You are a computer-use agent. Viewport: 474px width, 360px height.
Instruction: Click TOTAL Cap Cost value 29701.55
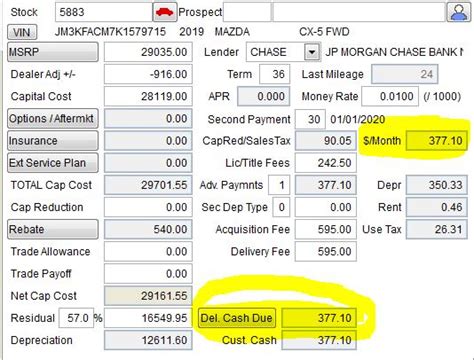tap(148, 185)
